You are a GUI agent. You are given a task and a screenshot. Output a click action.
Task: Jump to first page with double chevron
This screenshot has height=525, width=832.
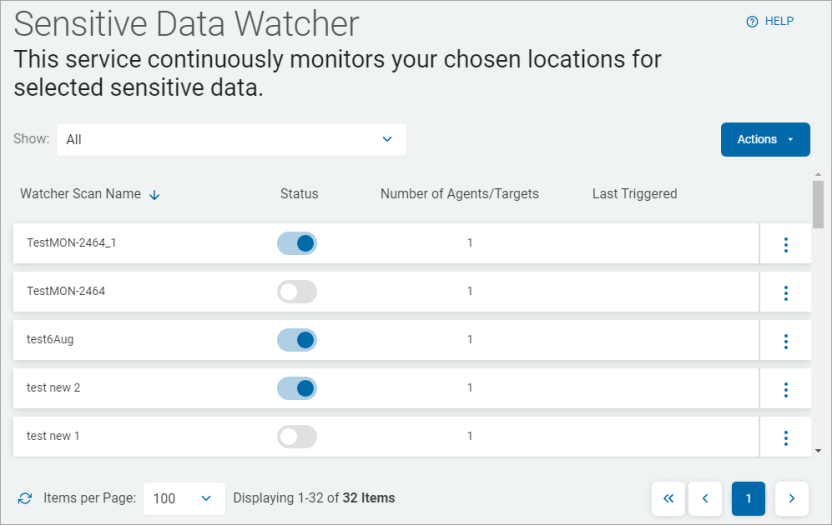pyautogui.click(x=668, y=498)
